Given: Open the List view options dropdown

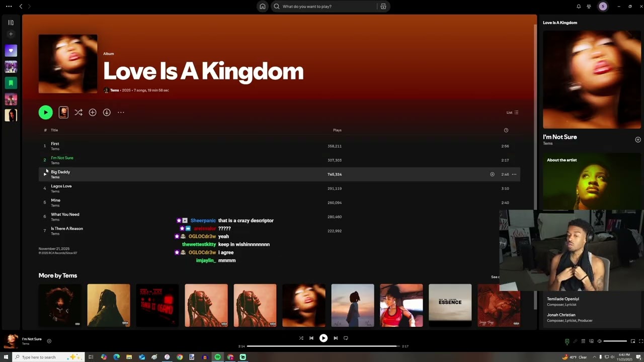Looking at the screenshot, I should tap(512, 113).
